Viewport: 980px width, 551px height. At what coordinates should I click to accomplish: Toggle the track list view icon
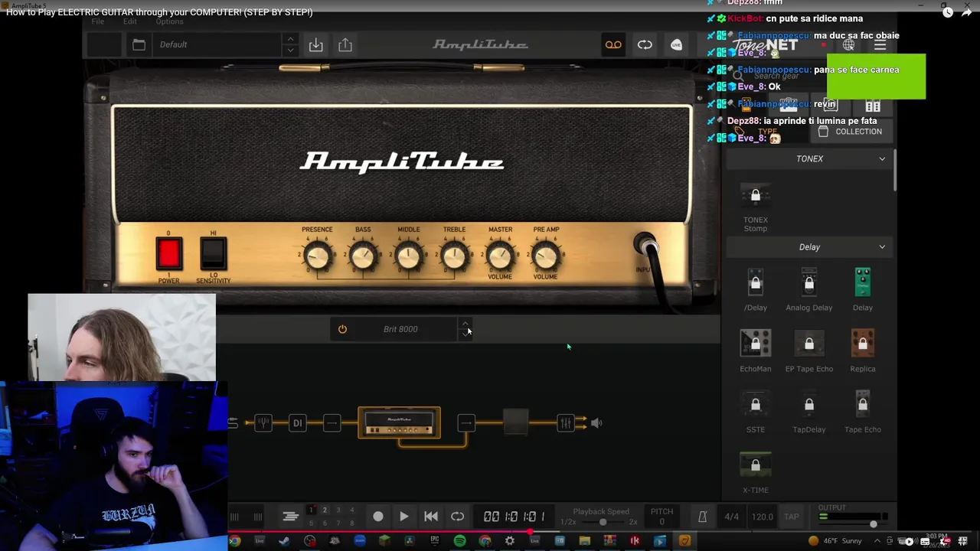coord(290,517)
